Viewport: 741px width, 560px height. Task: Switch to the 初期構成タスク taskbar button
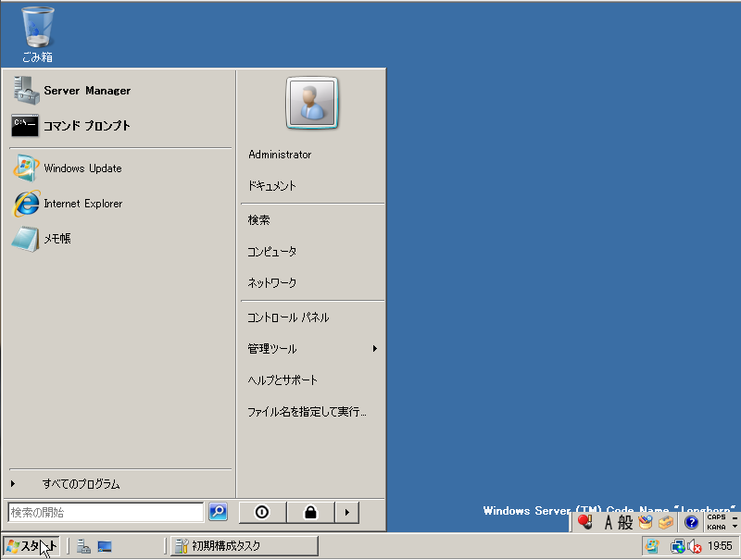(245, 546)
